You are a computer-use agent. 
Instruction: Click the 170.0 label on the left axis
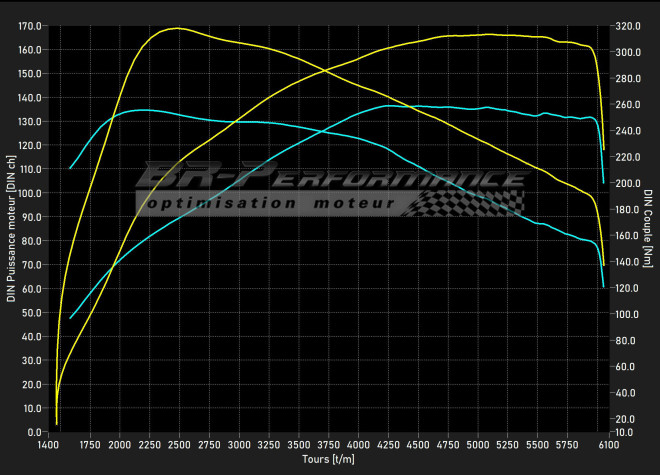[31, 26]
